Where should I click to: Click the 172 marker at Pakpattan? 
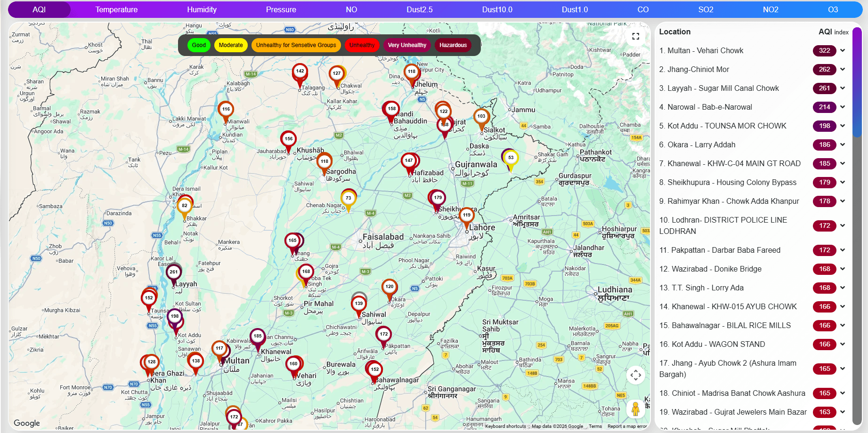[384, 338]
